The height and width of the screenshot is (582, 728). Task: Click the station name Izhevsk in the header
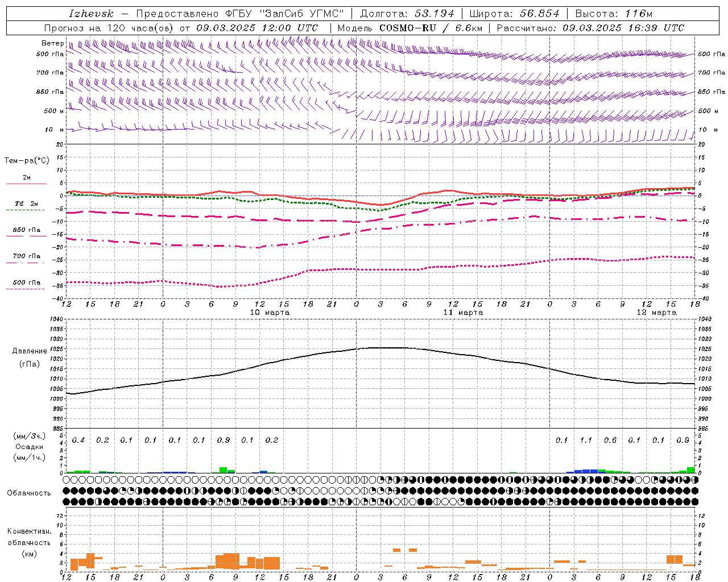click(91, 14)
